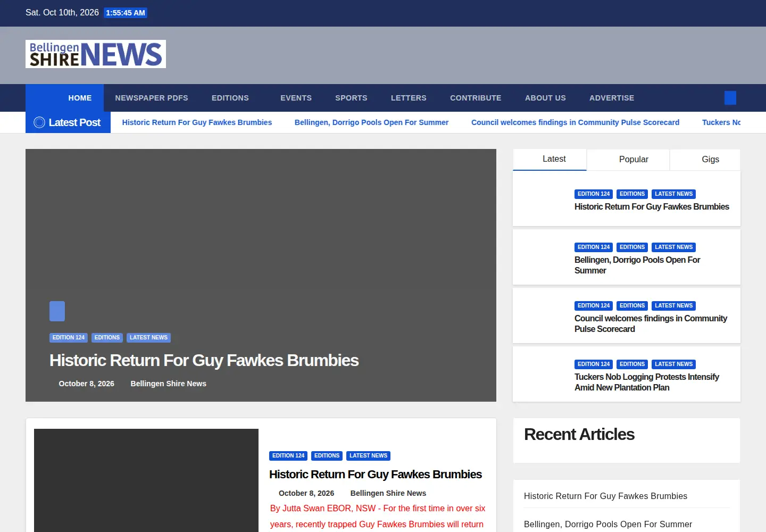This screenshot has width=766, height=532.
Task: Open the Bellingen Shire News author link on the hero post
Action: pyautogui.click(x=168, y=384)
